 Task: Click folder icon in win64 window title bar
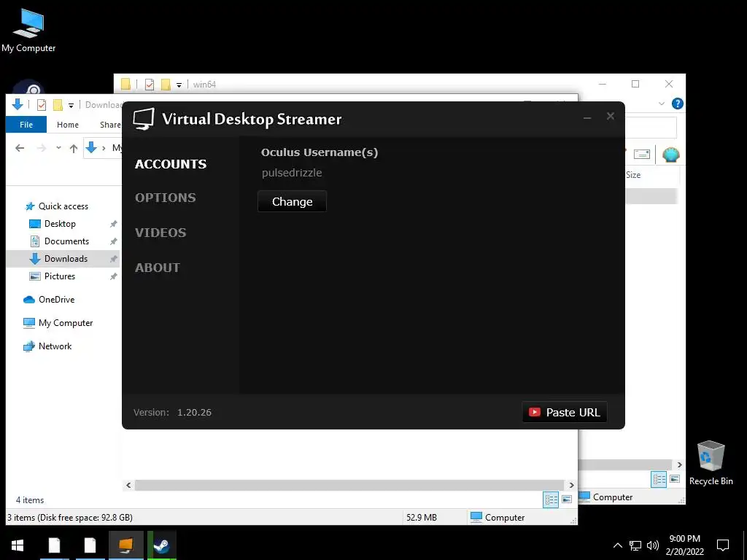point(125,85)
